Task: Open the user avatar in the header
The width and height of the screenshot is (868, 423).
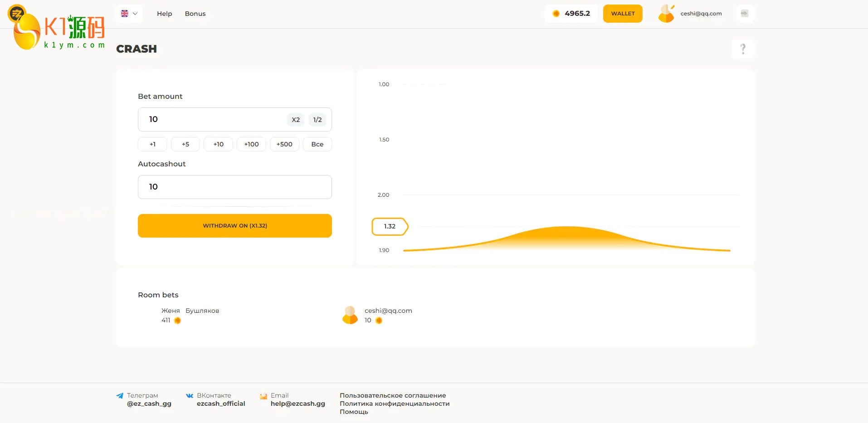Action: 666,14
